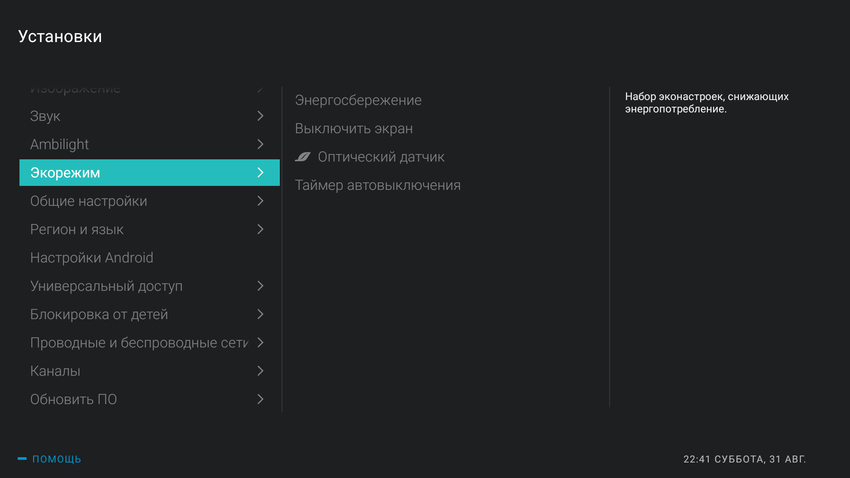Open Настройки Android menu entry
The width and height of the screenshot is (850, 478).
click(92, 258)
